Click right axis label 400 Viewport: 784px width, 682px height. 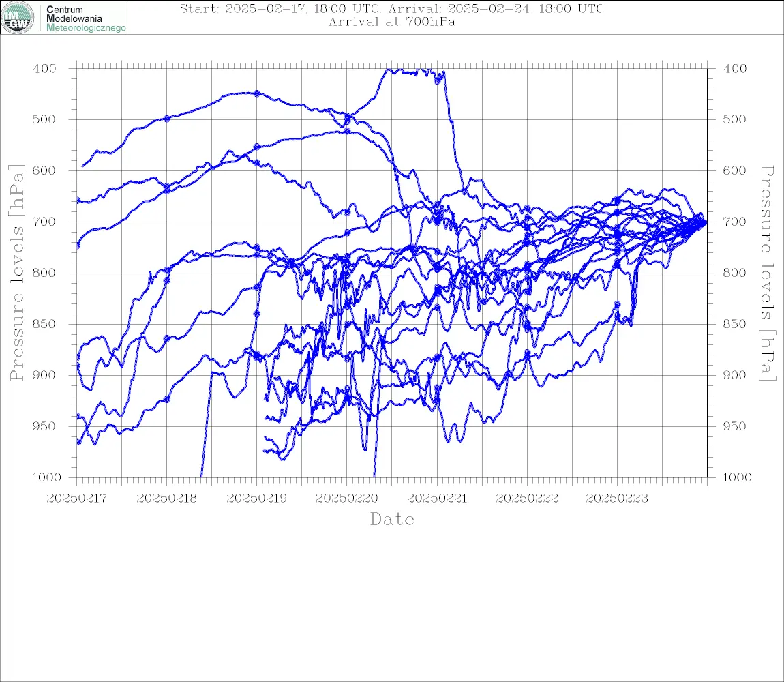tap(735, 69)
